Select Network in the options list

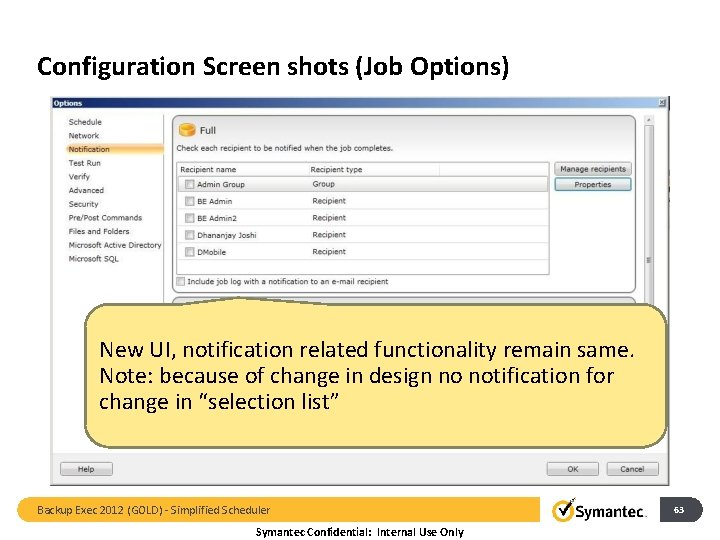click(x=84, y=135)
